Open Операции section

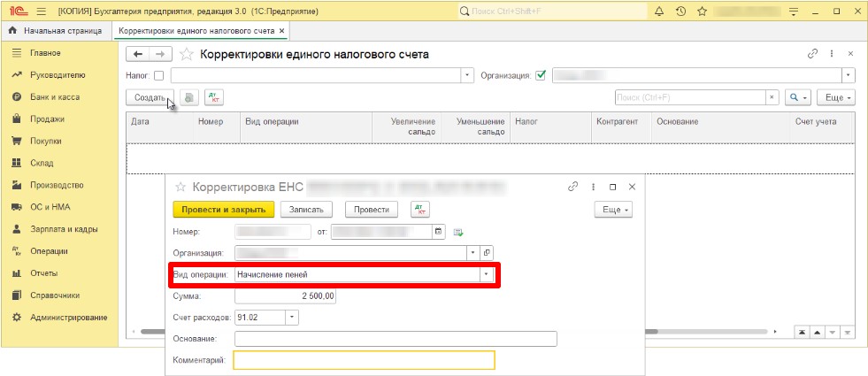point(49,251)
